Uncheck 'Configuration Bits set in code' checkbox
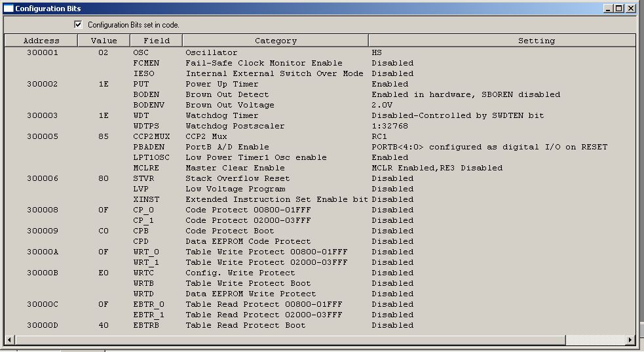 tap(79, 24)
